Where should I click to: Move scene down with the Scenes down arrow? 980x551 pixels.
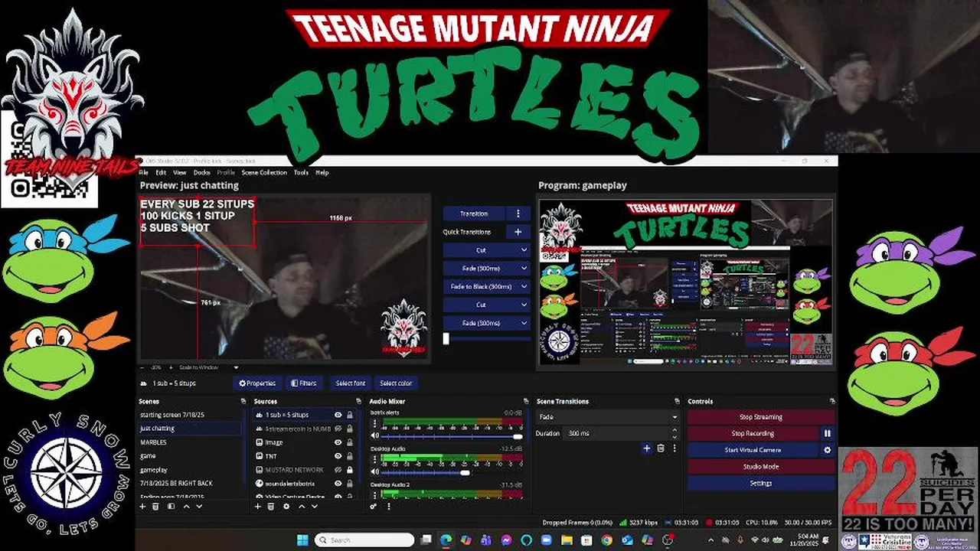(200, 506)
